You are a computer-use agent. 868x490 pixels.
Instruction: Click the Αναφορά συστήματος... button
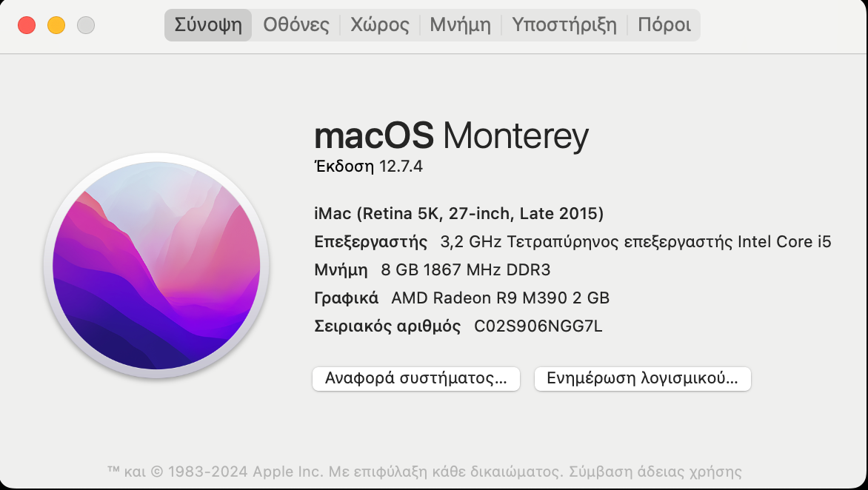416,379
